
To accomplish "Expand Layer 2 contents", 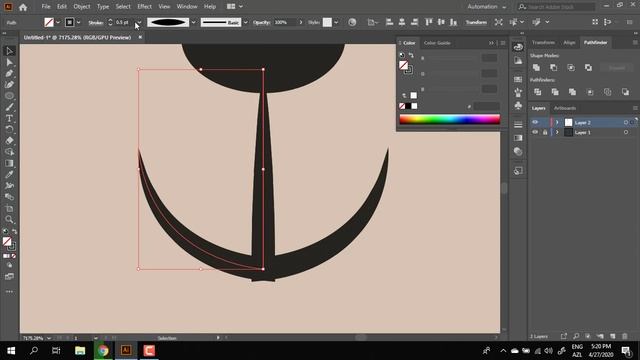I will click(x=557, y=122).
